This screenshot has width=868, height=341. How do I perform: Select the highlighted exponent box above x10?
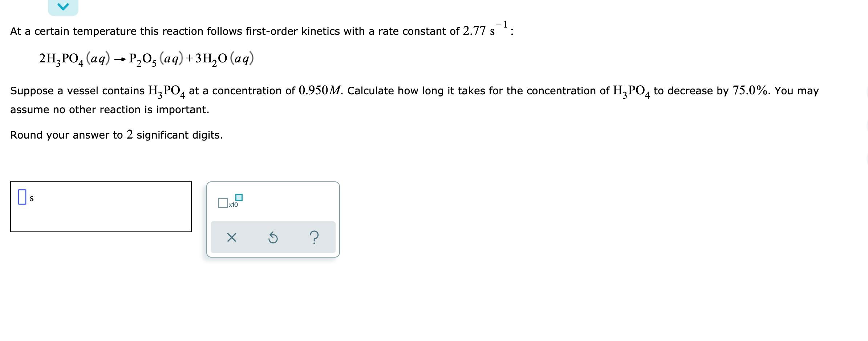238,197
